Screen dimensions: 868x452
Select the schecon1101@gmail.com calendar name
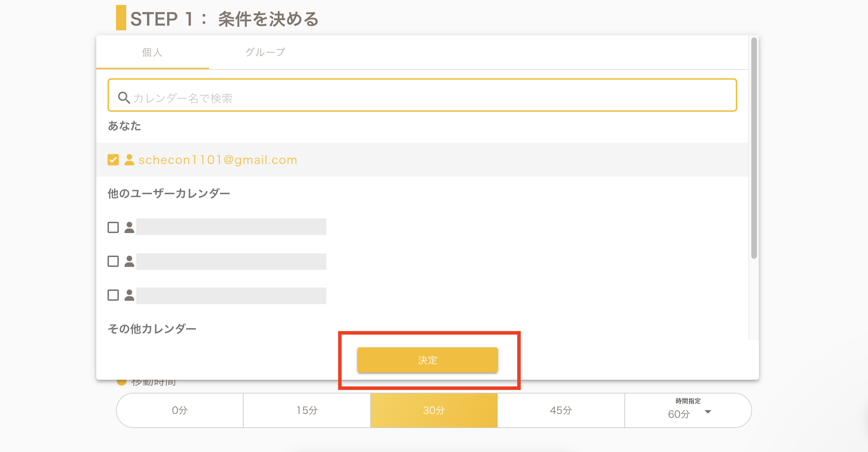click(218, 160)
